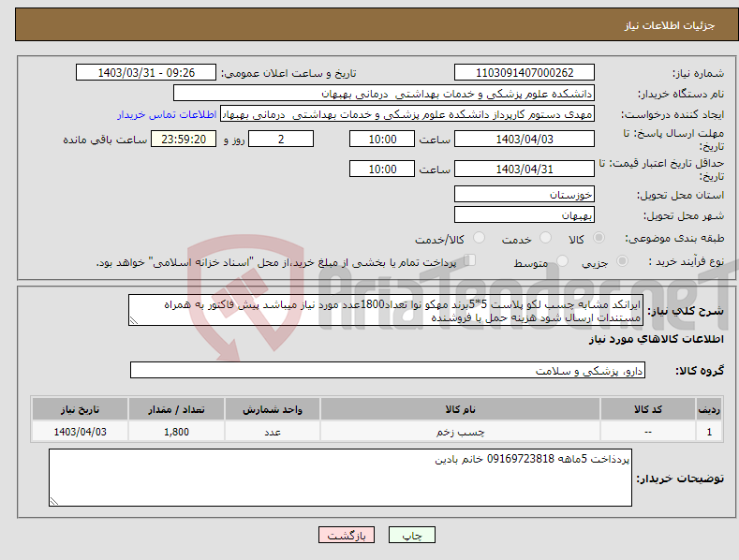Click the کد کالا column header

click(x=648, y=409)
